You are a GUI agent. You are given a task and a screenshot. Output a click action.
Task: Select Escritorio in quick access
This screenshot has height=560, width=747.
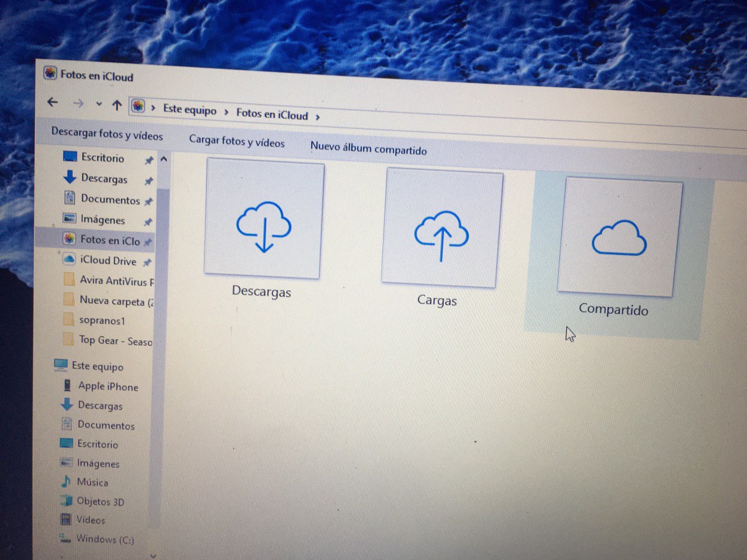click(x=103, y=157)
